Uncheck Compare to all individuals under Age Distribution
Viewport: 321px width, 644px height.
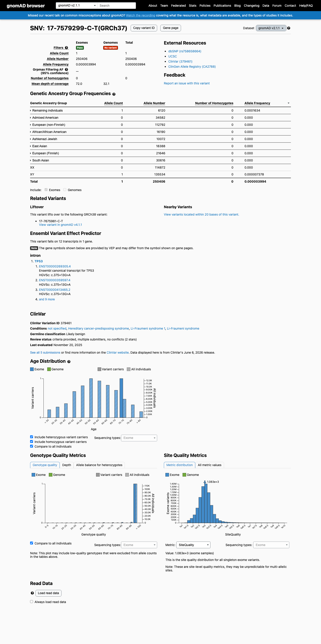tap(31, 446)
